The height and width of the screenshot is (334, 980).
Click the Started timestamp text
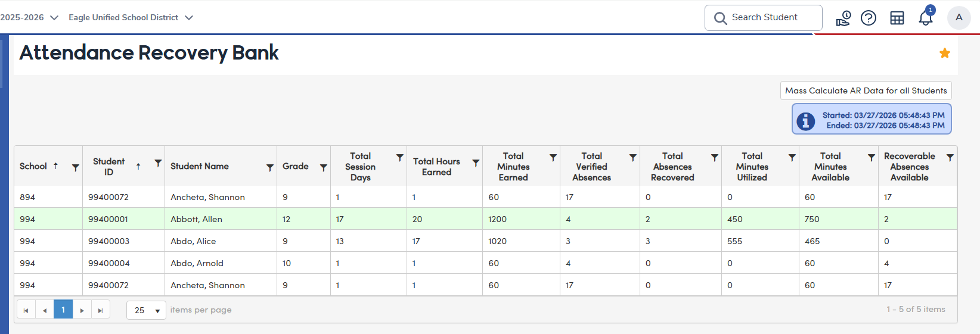pos(883,115)
